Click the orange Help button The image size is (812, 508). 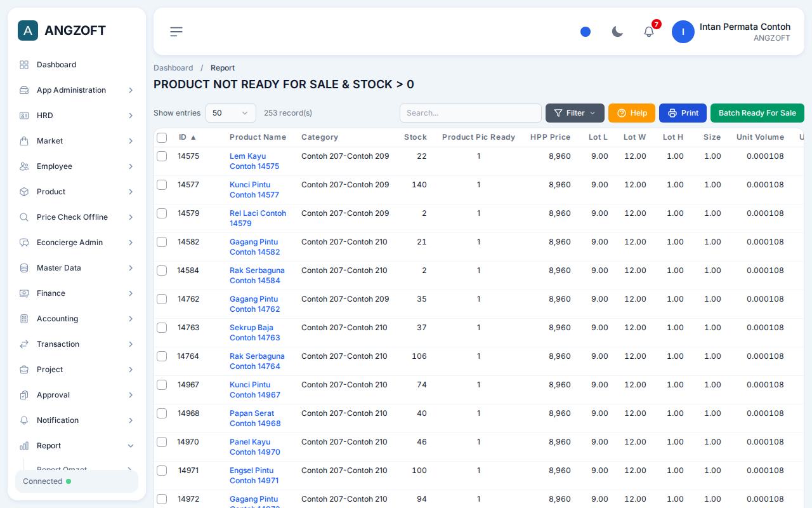click(x=632, y=113)
